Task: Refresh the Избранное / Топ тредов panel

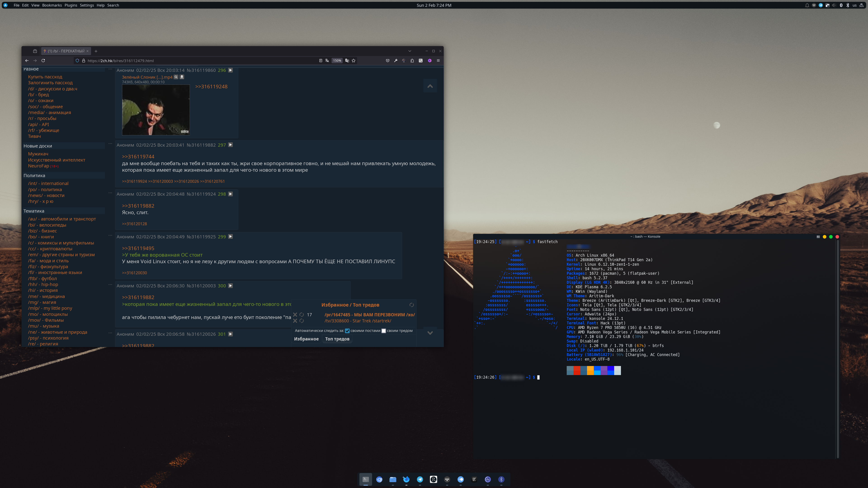Action: (411, 305)
